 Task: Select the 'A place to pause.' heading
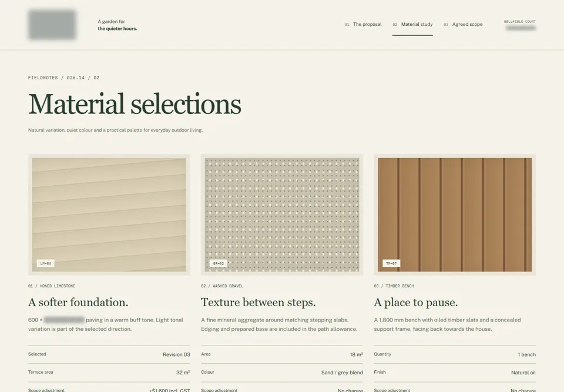416,302
